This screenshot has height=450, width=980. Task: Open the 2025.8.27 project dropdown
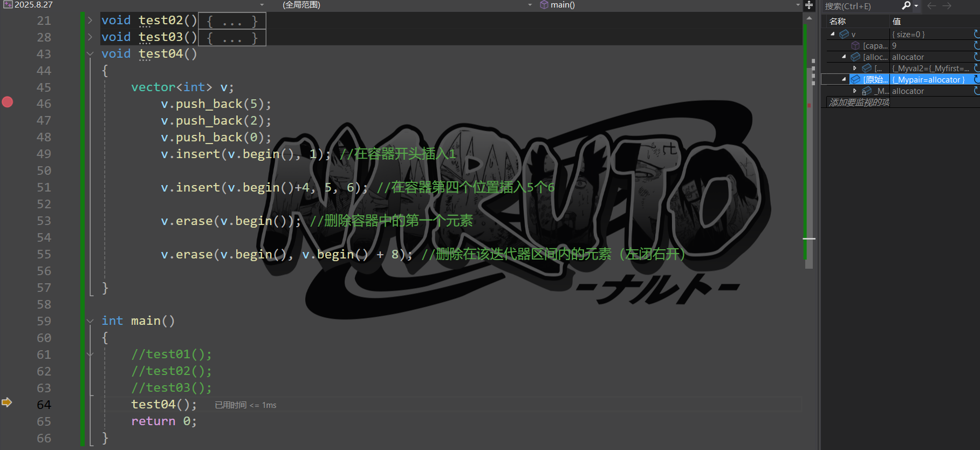[x=262, y=5]
